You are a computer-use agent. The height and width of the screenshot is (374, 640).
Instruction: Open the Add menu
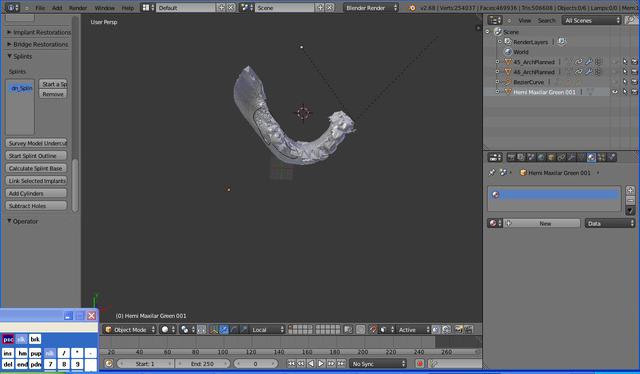point(57,8)
